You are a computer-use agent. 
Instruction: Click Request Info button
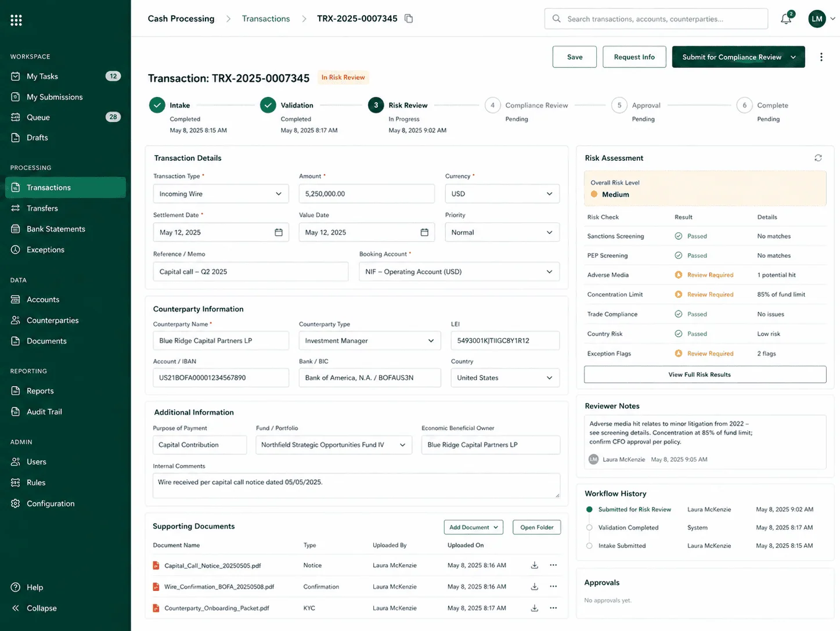634,57
